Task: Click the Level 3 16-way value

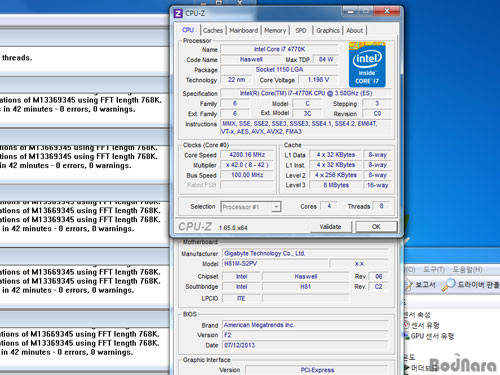Action: click(x=378, y=185)
